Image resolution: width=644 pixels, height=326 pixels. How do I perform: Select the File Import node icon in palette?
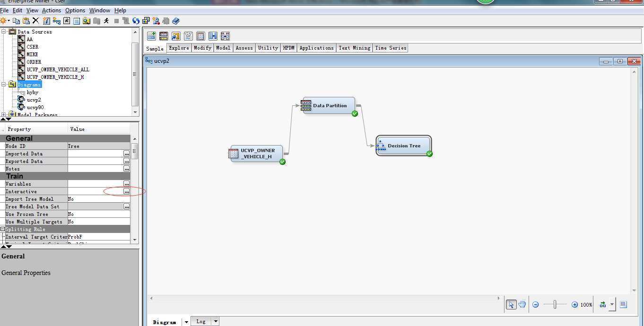point(176,36)
